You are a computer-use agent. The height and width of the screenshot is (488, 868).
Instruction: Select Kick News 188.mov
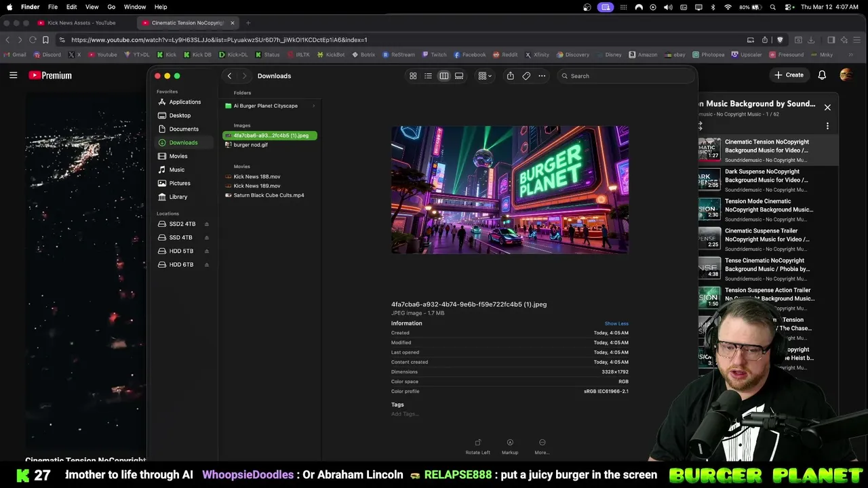point(256,176)
